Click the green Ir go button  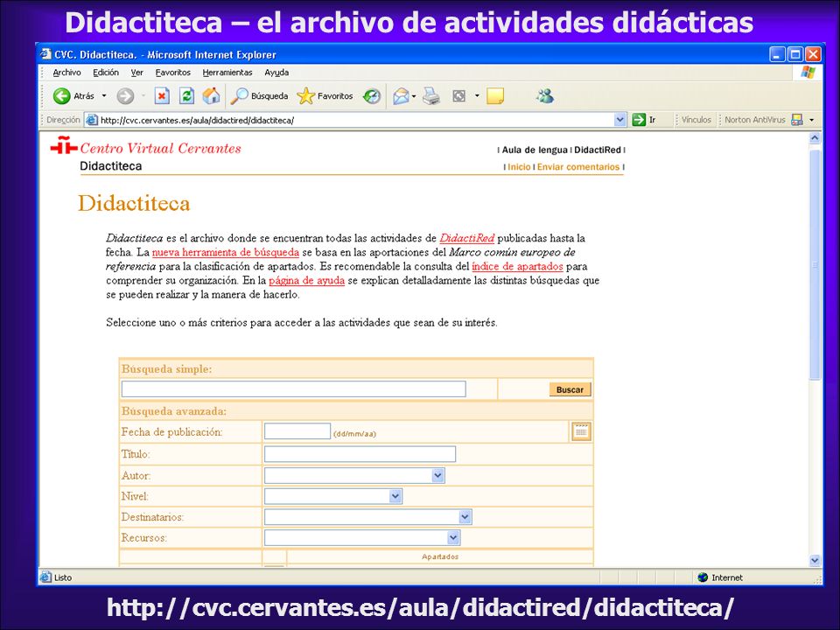(x=644, y=120)
